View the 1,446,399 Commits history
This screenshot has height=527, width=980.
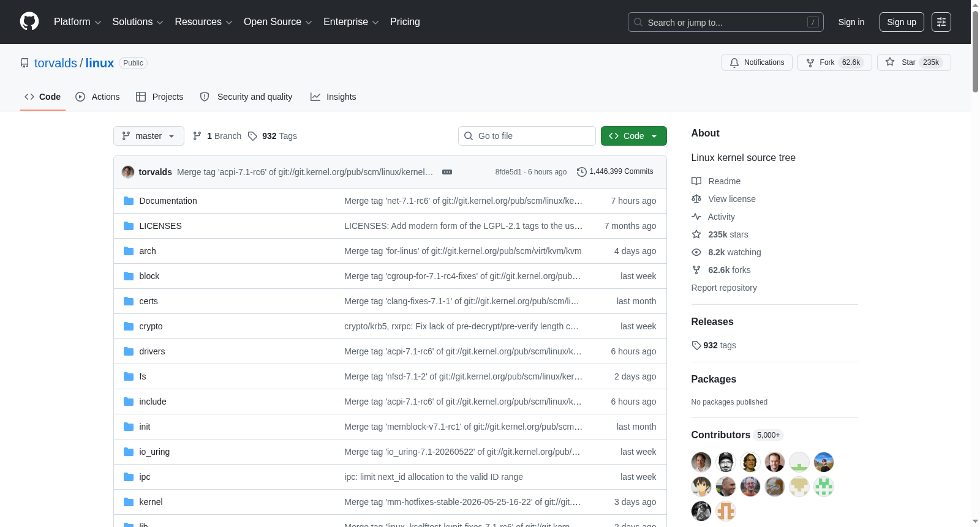pyautogui.click(x=615, y=172)
